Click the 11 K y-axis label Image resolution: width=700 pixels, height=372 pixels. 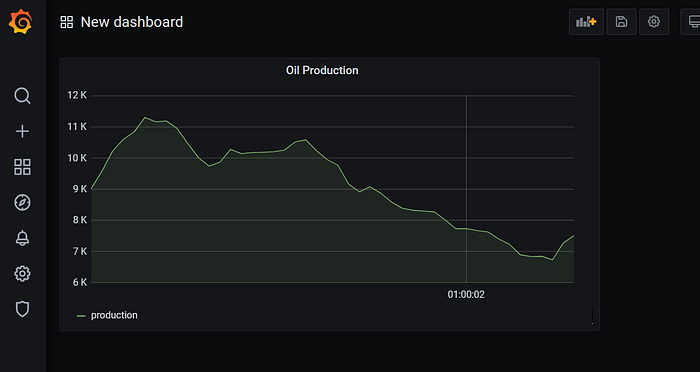point(77,127)
